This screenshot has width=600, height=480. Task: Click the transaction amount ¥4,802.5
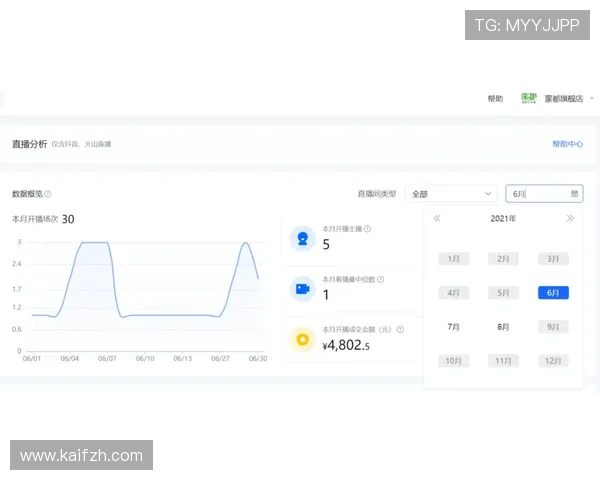pyautogui.click(x=346, y=345)
